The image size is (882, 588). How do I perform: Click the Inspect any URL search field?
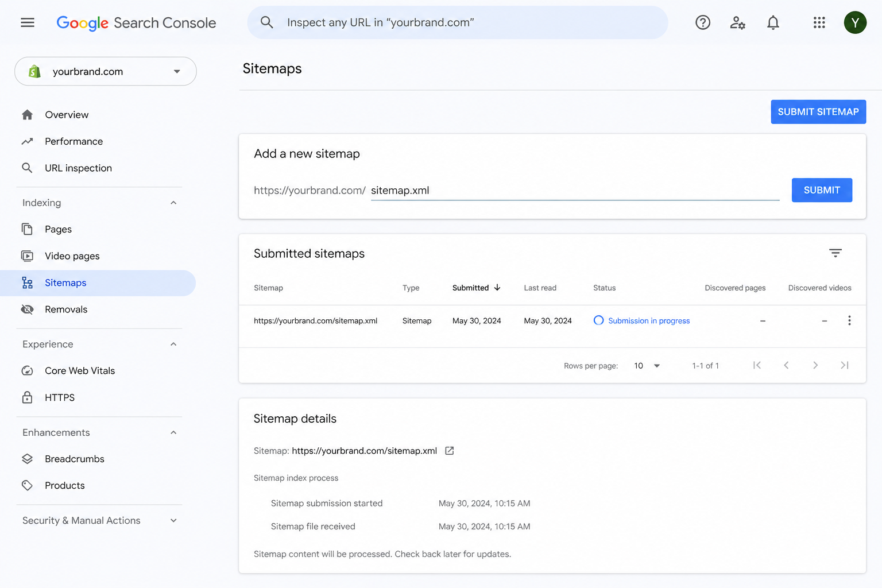pyautogui.click(x=458, y=22)
